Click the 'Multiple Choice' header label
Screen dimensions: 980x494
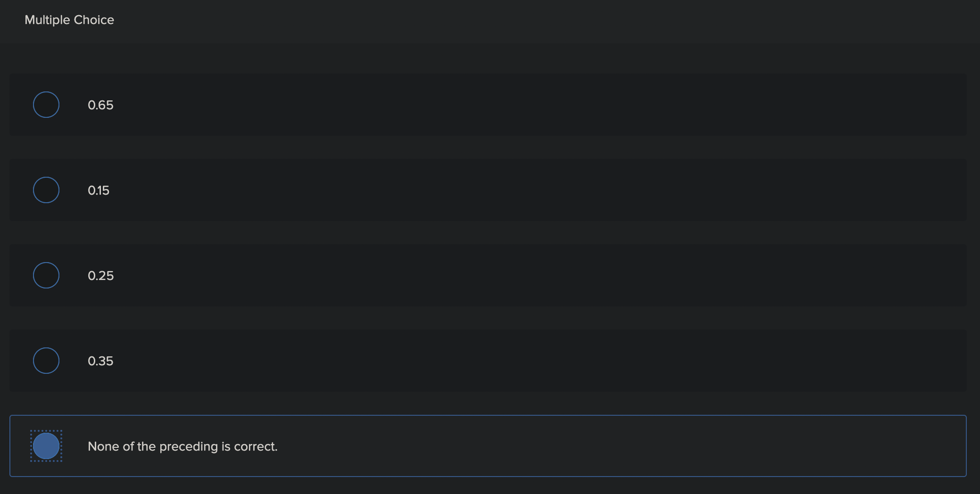(x=69, y=20)
